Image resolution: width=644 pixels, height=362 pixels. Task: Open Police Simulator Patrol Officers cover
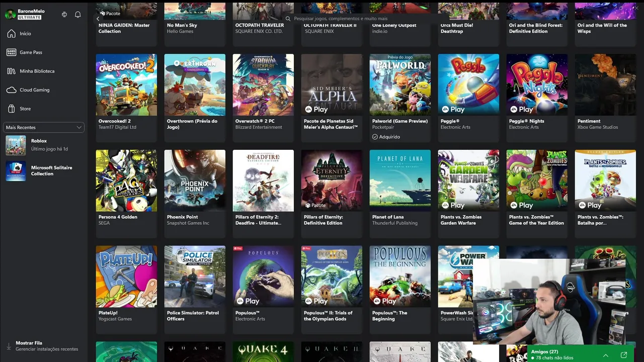pyautogui.click(x=195, y=277)
